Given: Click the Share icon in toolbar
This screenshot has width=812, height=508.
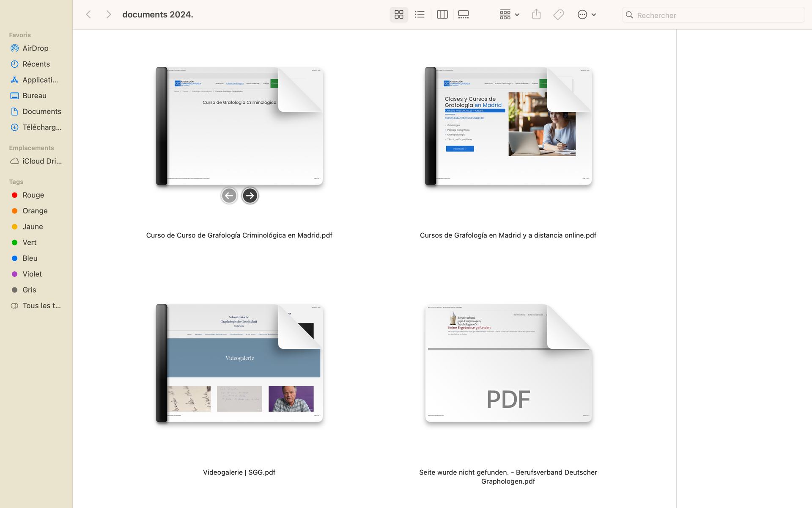Looking at the screenshot, I should coord(536,15).
